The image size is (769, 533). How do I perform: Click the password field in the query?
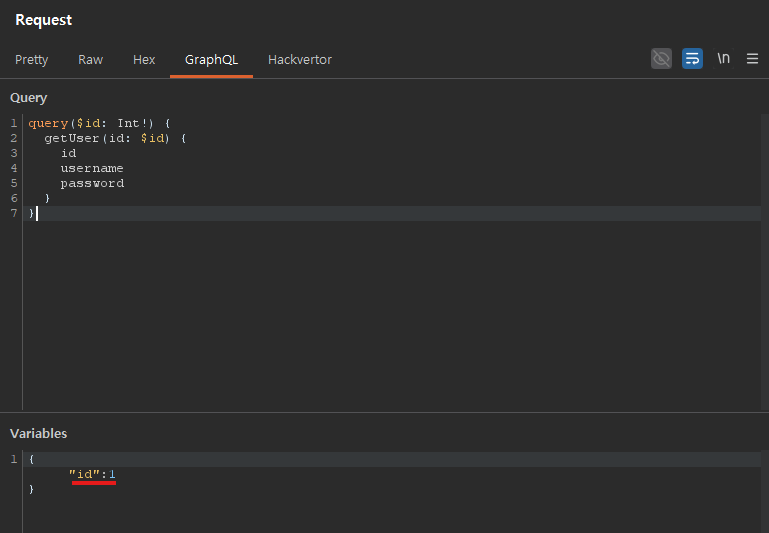tap(92, 183)
